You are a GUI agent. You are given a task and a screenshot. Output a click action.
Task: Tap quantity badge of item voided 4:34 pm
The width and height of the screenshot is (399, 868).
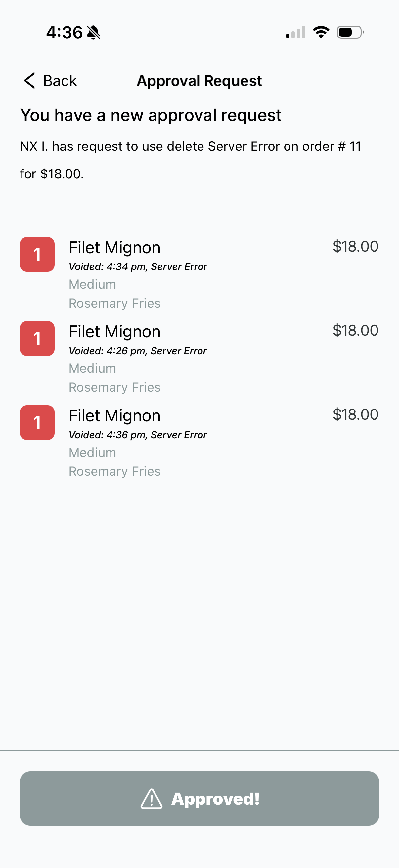(37, 254)
